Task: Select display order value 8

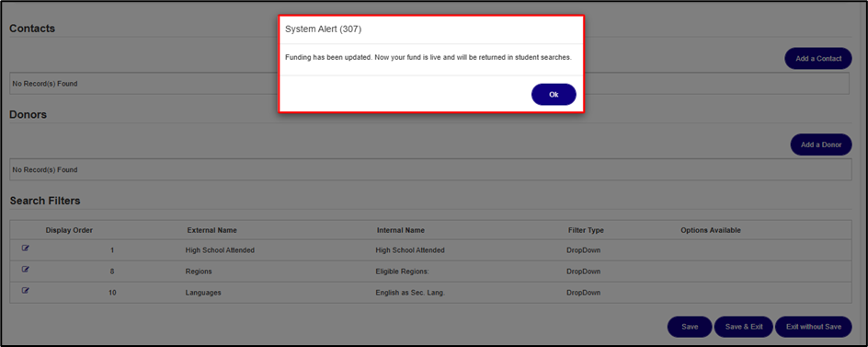Action: 112,272
